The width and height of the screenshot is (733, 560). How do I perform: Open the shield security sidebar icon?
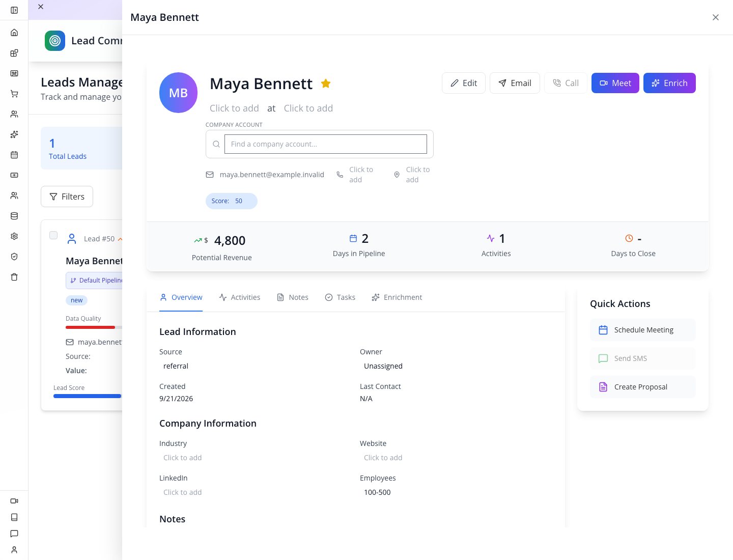[x=14, y=257]
